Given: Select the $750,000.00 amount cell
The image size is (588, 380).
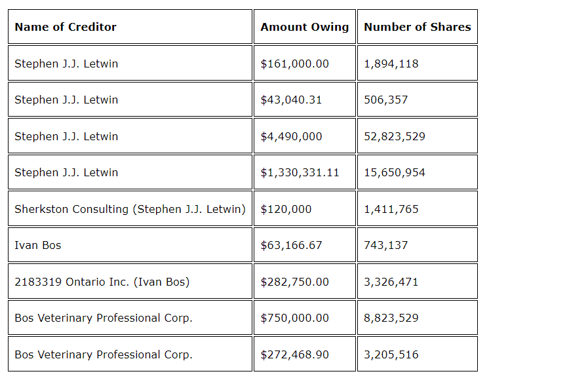Looking at the screenshot, I should pos(295,318).
